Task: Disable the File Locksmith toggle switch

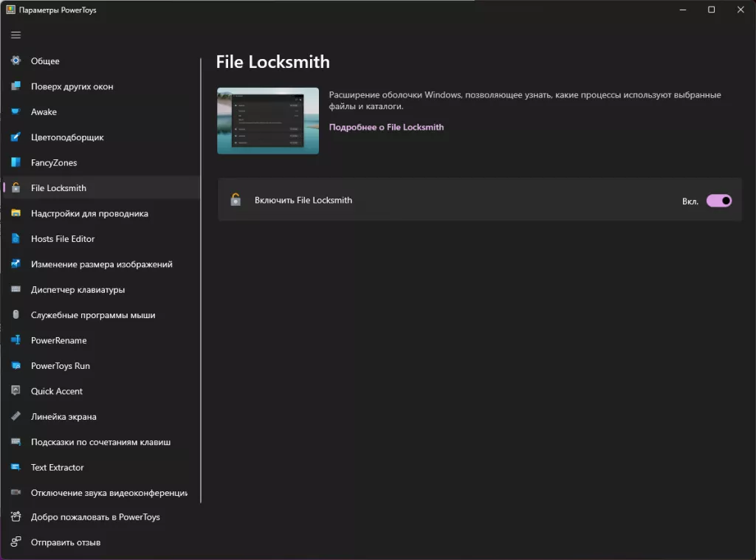Action: click(718, 200)
